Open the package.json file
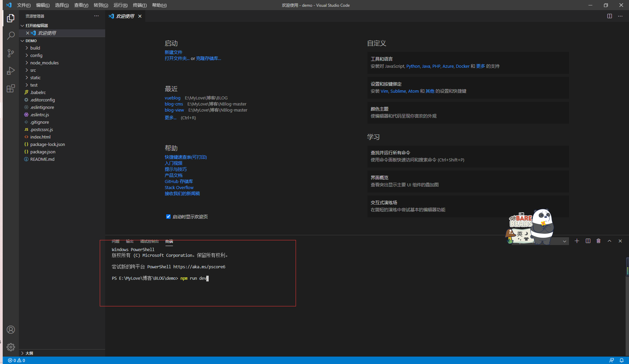Screen dimensions: 629x364 click(62, 152)
